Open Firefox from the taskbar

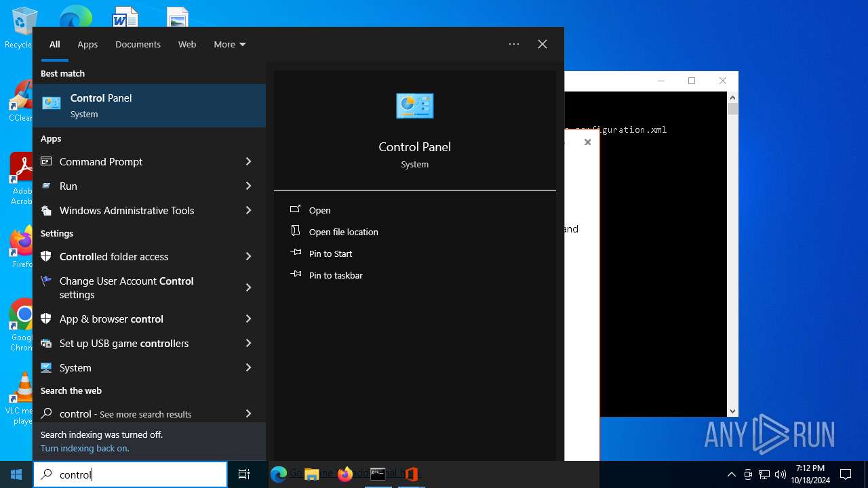coord(345,474)
